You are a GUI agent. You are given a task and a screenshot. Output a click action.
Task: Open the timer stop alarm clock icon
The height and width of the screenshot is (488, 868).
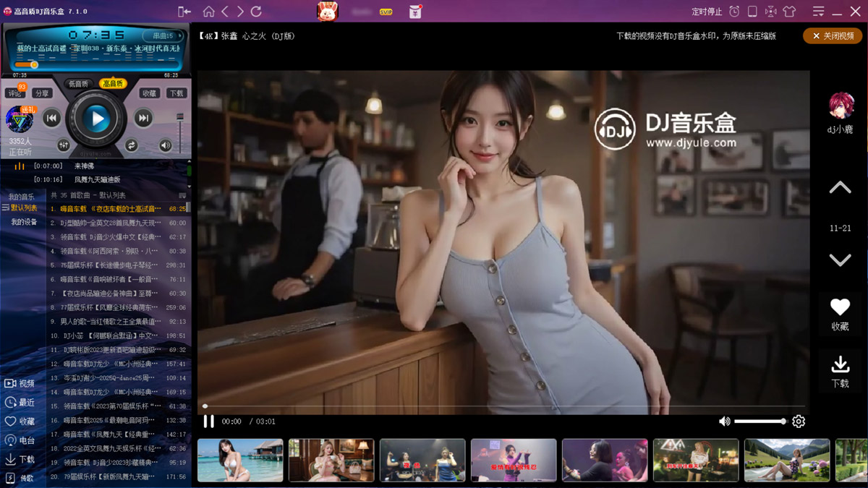coord(734,12)
